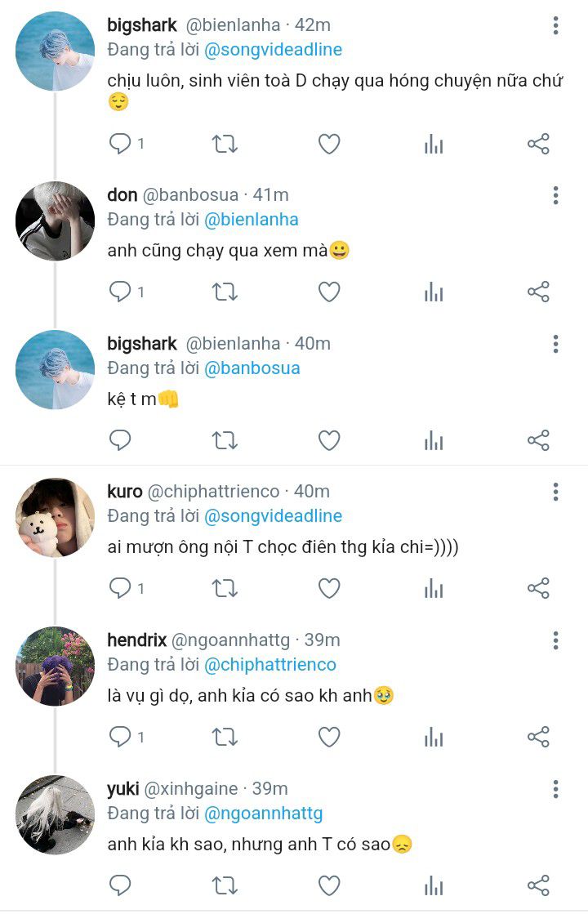Viewport: 588px width, 914px height.
Task: Retweet yuki's tweet
Action: 225,885
